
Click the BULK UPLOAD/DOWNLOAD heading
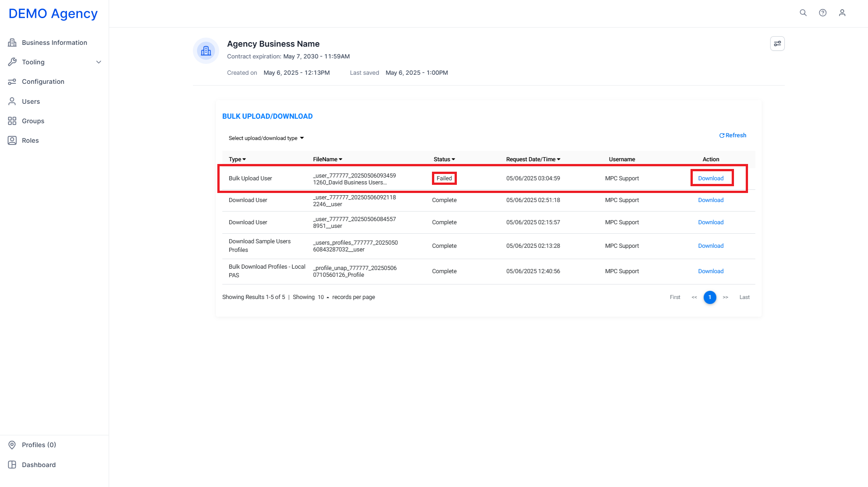point(268,116)
